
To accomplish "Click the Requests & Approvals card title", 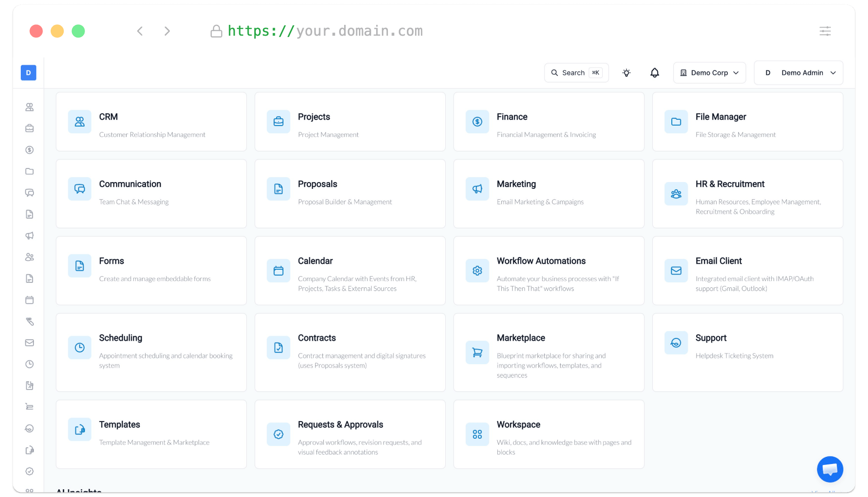I will tap(340, 425).
